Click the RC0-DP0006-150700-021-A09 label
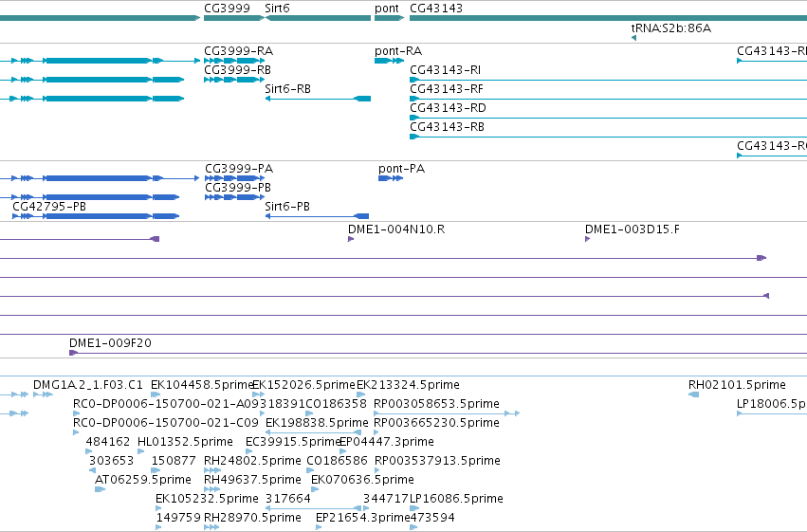Screen dimensions: 807x532 tap(166, 404)
